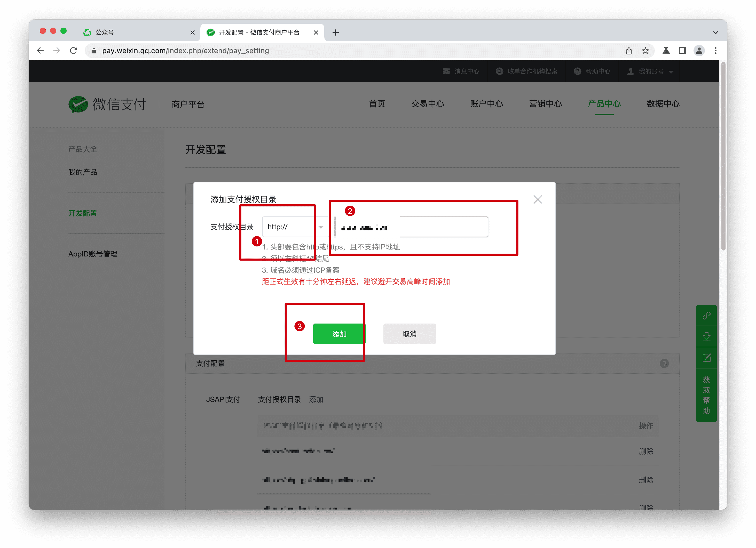The height and width of the screenshot is (548, 756).
Task: Click the lock icon in address bar
Action: 94,51
